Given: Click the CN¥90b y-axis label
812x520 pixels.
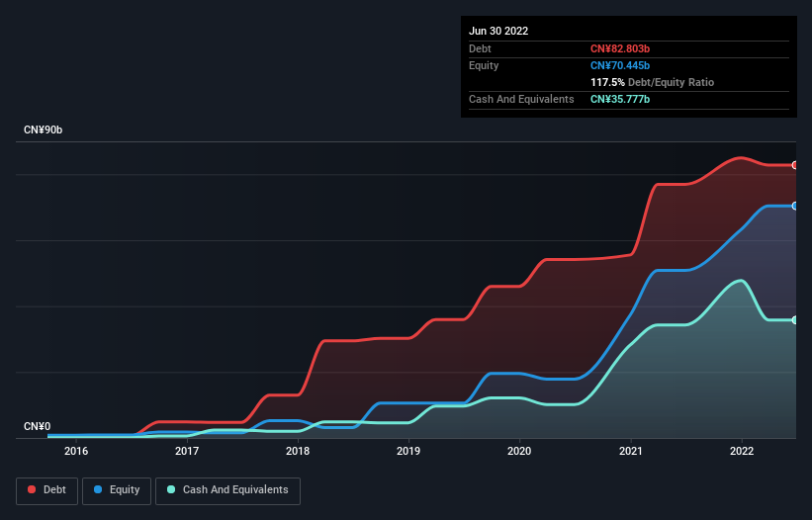Looking at the screenshot, I should click(x=43, y=130).
